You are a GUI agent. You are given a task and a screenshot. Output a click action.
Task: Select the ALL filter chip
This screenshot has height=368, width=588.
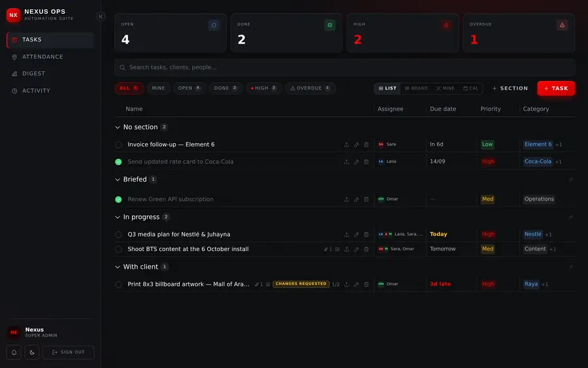tap(129, 88)
